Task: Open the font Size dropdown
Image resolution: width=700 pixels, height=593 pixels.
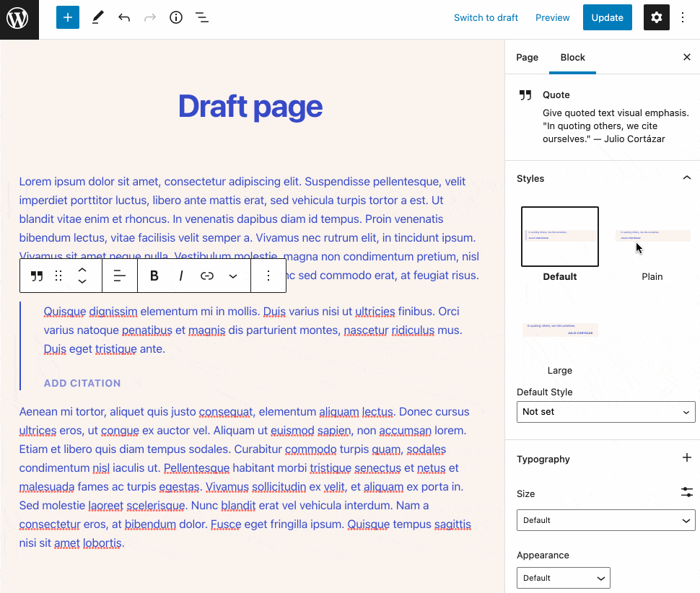Action: [605, 520]
